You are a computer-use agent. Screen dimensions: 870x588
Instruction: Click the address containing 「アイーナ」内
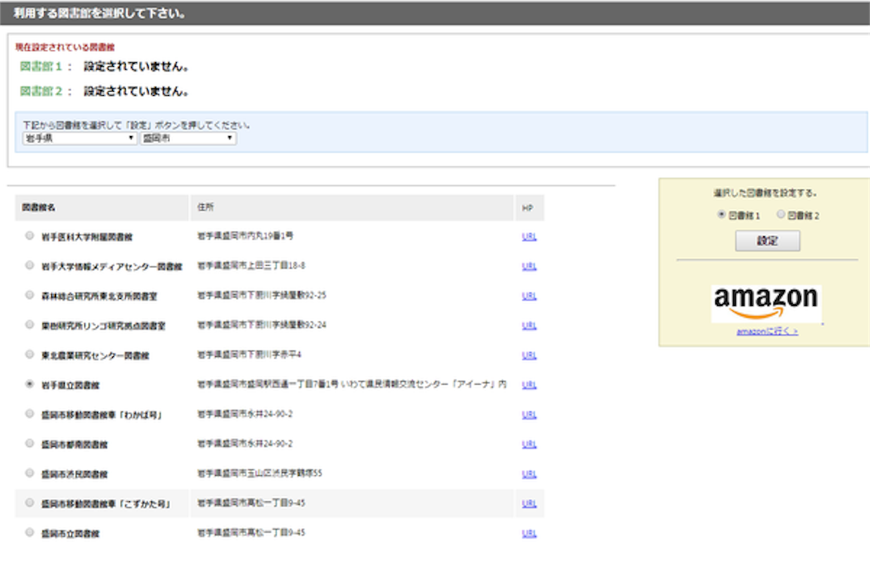352,384
